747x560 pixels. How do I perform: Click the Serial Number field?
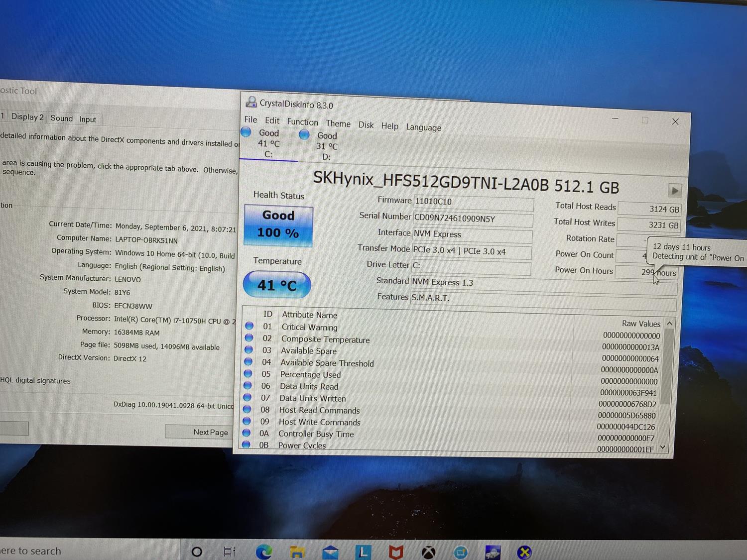coord(473,219)
